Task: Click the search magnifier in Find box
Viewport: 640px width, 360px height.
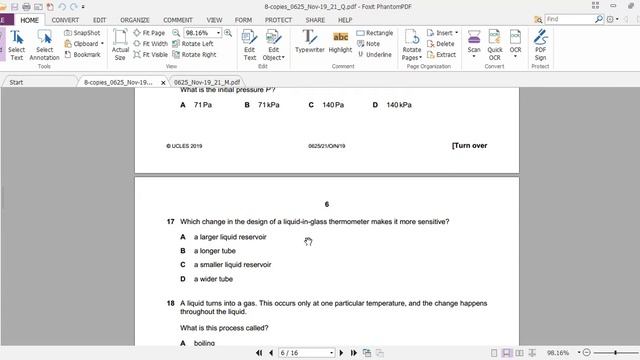Action: click(x=598, y=19)
